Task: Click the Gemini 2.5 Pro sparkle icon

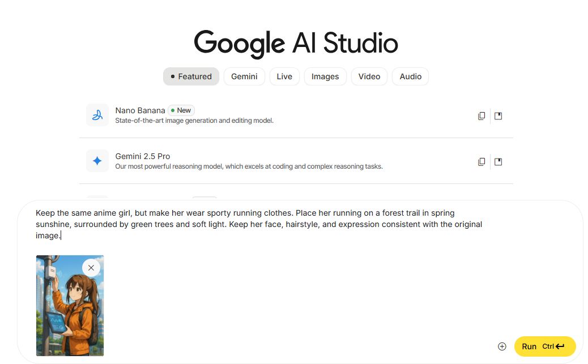Action: point(97,161)
